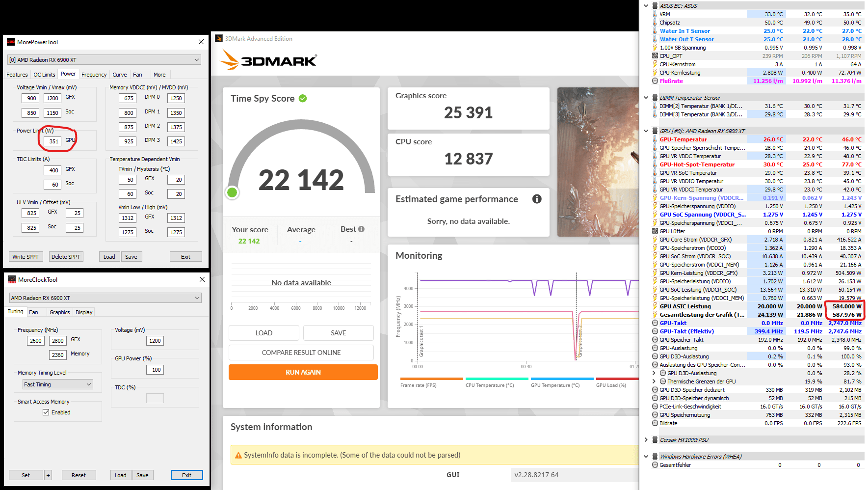Click the GPU Power percent input field
Screen dimensions: 868x490
pos(155,370)
